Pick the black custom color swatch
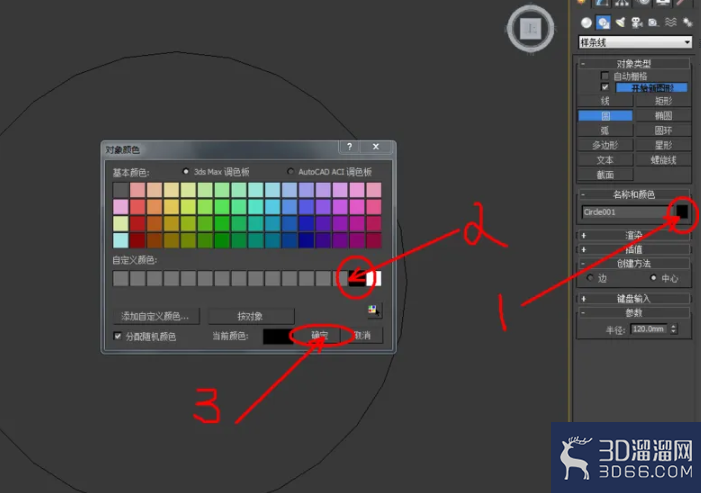701x493 pixels. (357, 278)
